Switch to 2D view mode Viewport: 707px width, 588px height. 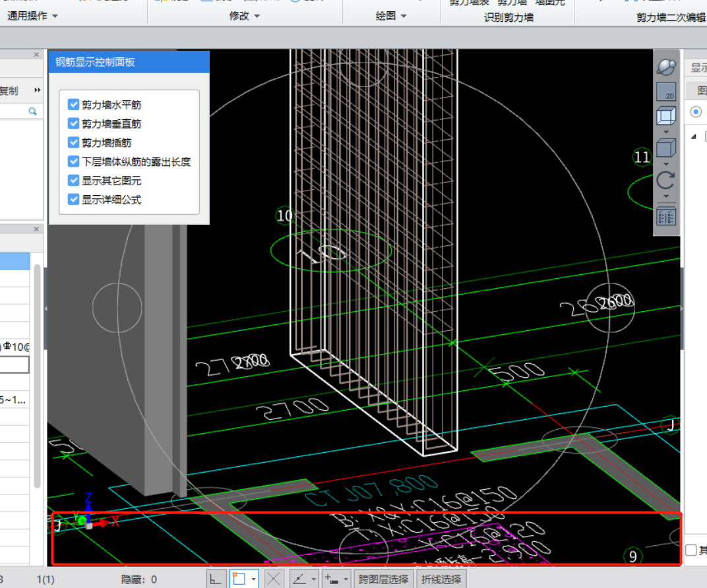coord(666,92)
